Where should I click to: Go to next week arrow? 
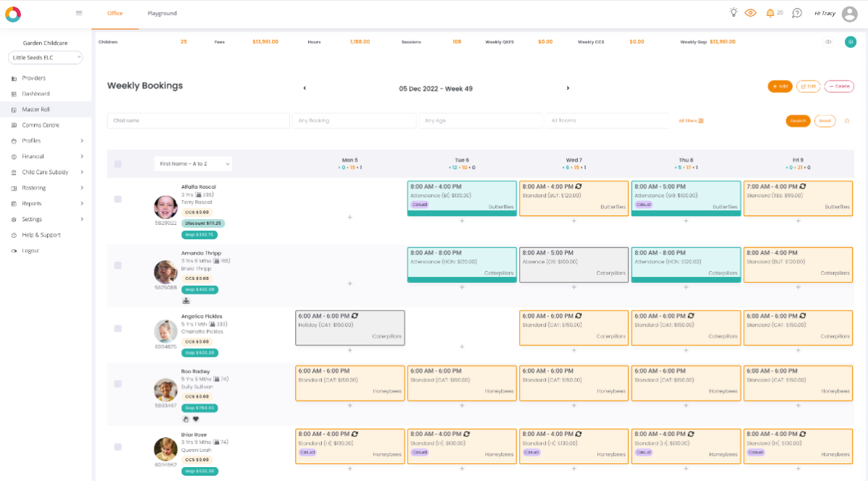(x=568, y=88)
